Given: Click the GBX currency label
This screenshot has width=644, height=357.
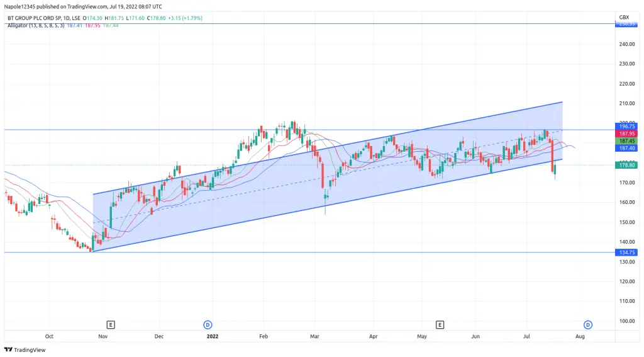Looking at the screenshot, I should 624,17.
